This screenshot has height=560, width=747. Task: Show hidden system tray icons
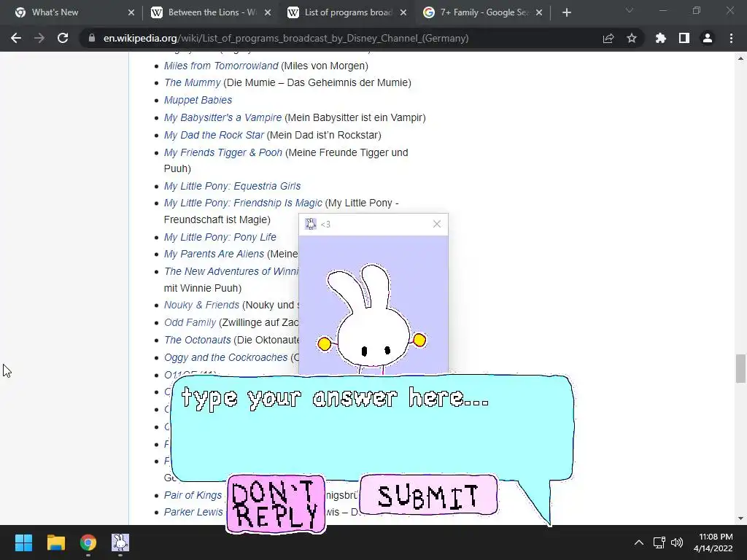click(639, 542)
